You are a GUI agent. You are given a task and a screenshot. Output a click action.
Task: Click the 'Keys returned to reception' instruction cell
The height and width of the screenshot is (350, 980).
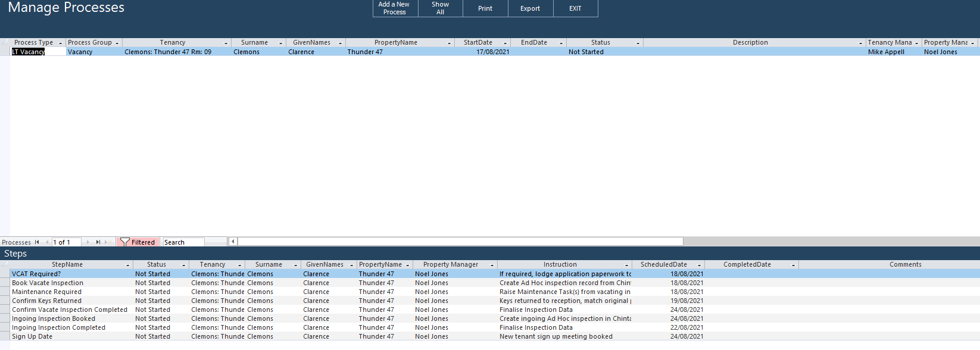(564, 301)
